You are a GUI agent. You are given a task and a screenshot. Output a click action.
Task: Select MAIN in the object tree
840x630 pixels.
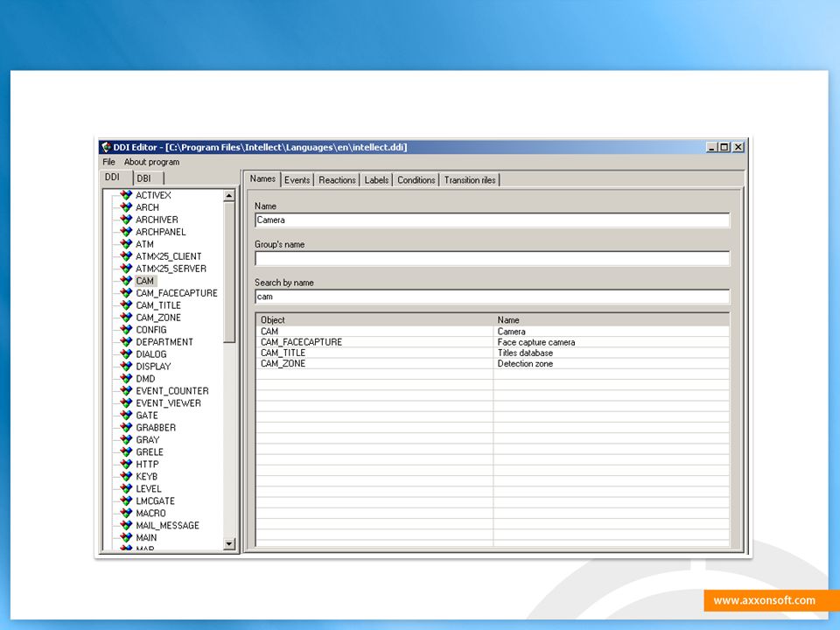[x=146, y=538]
